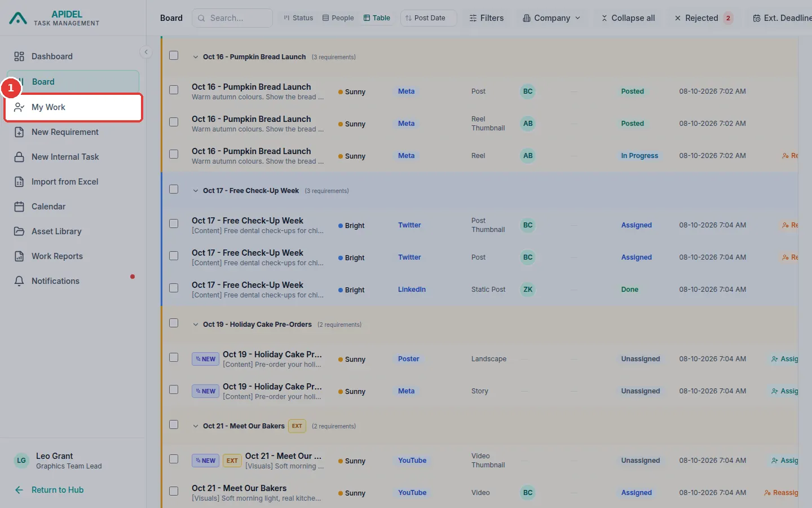The height and width of the screenshot is (508, 812).
Task: Check the Oct 19 Holiday Cake Pre-Orders group checkbox
Action: click(174, 323)
